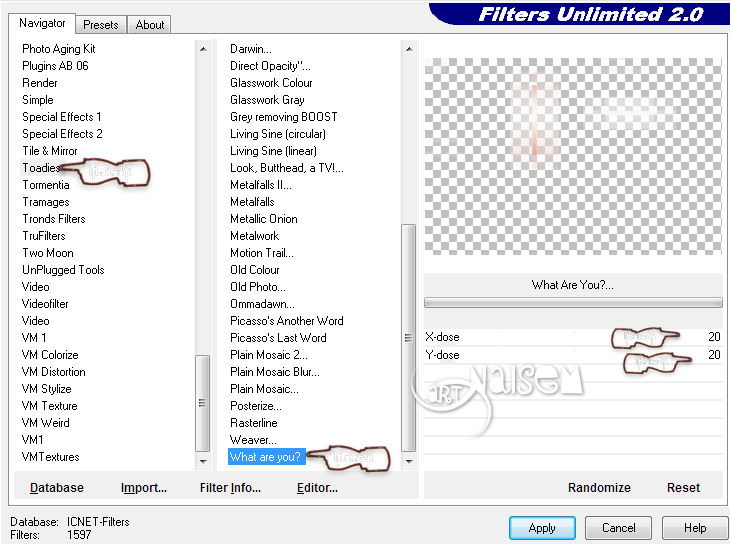Select the Simple category

point(38,100)
